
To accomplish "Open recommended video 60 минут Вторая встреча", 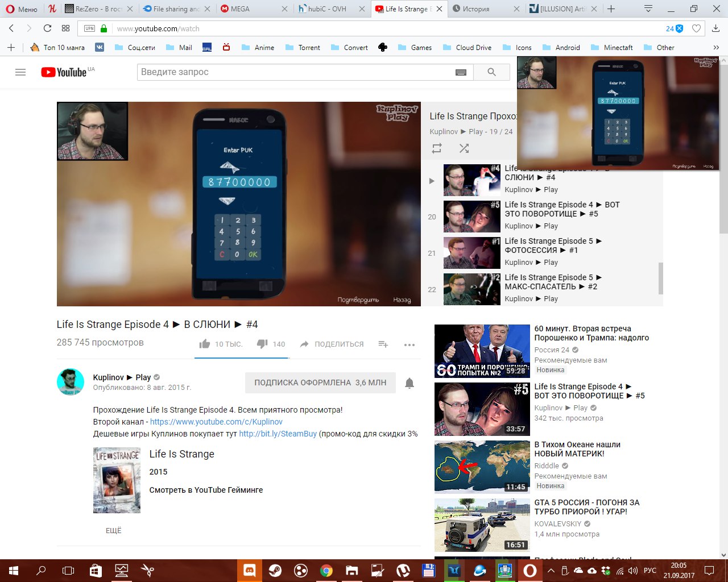I will pyautogui.click(x=542, y=351).
